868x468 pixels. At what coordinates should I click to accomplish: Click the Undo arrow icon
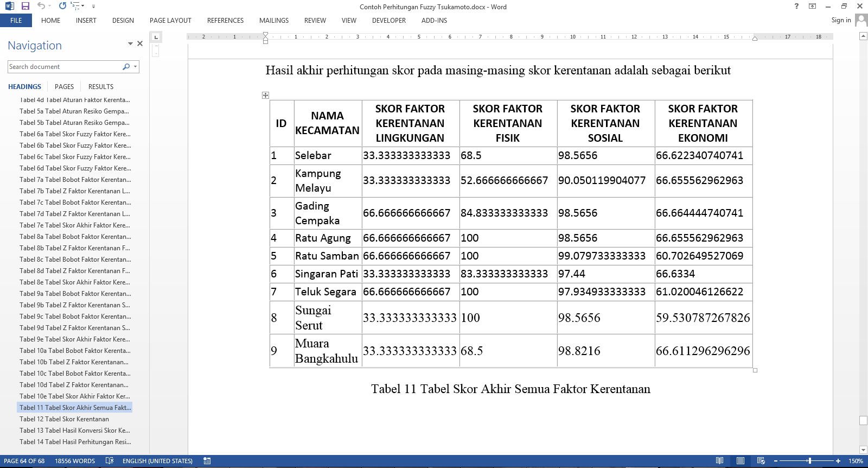click(x=41, y=6)
